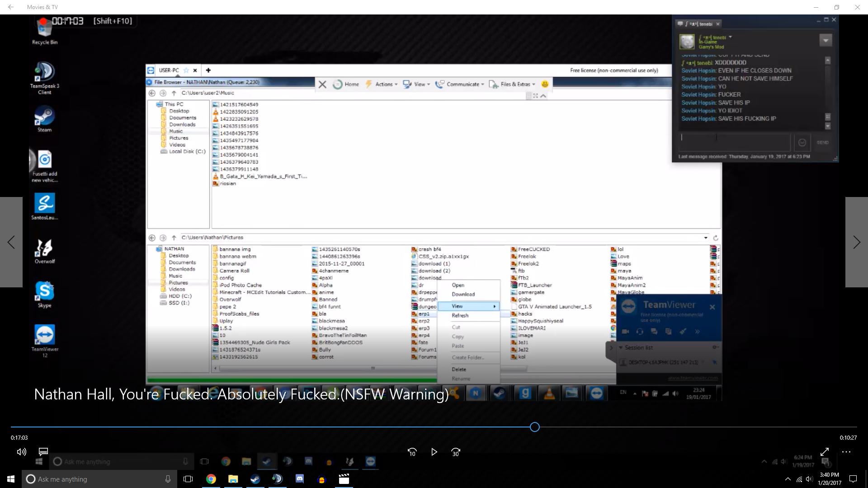Open the toolbar View dropdown in TeamViewer

click(416, 84)
